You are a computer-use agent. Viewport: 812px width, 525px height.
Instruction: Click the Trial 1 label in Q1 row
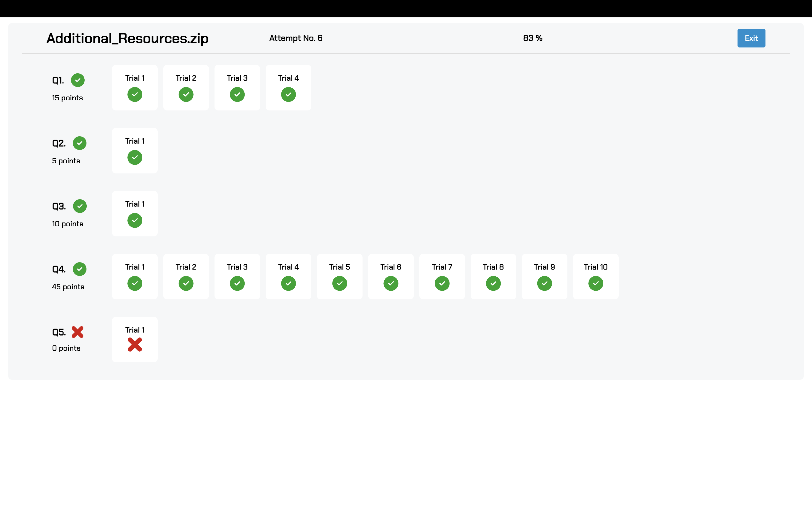(135, 78)
